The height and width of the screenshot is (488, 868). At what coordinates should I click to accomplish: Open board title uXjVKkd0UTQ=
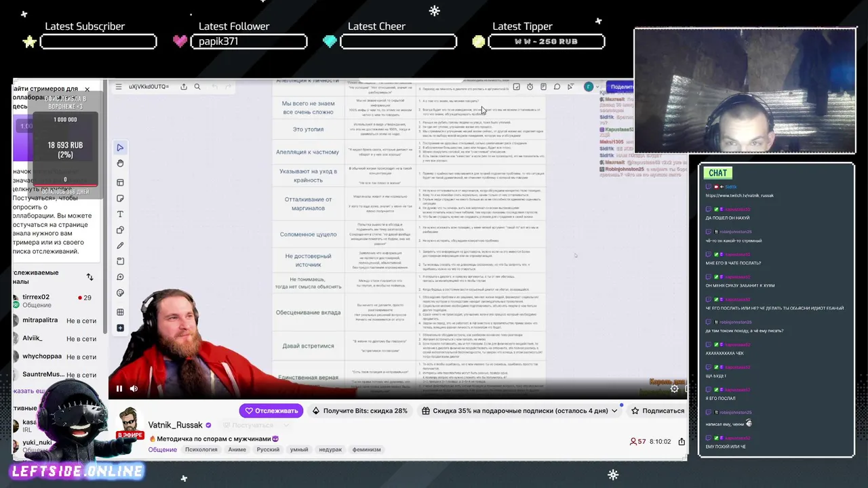(x=148, y=87)
